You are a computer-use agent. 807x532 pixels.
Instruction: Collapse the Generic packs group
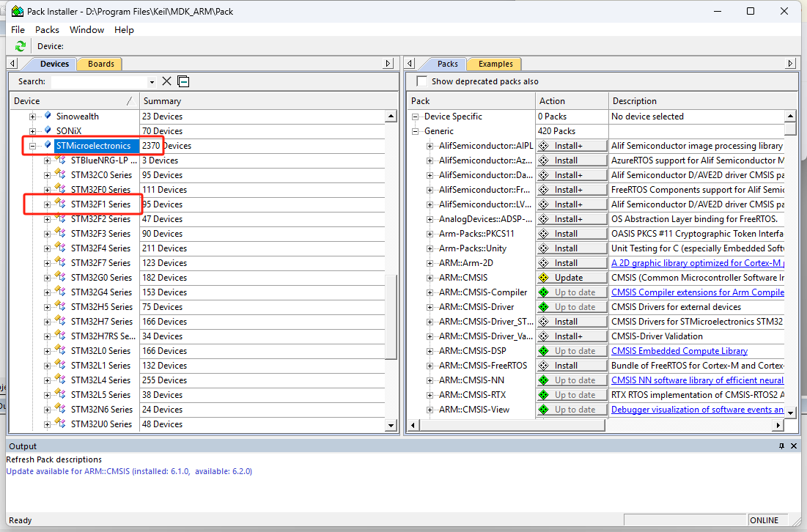pos(416,131)
